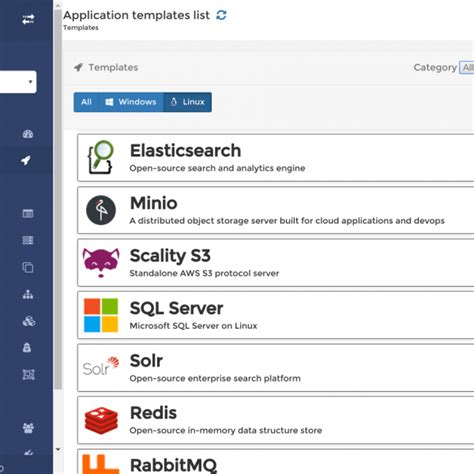Open the volumes cubes icon in sidebar

coord(29,321)
